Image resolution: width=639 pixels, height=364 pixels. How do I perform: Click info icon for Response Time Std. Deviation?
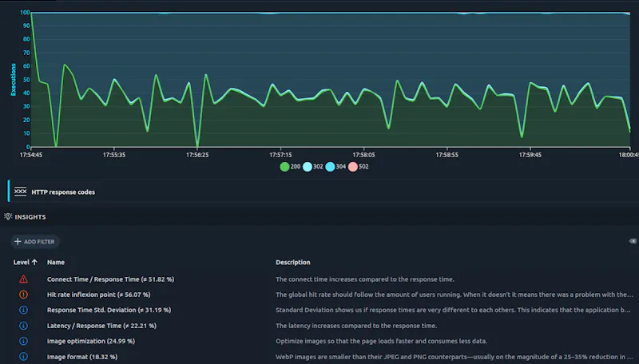(x=24, y=310)
